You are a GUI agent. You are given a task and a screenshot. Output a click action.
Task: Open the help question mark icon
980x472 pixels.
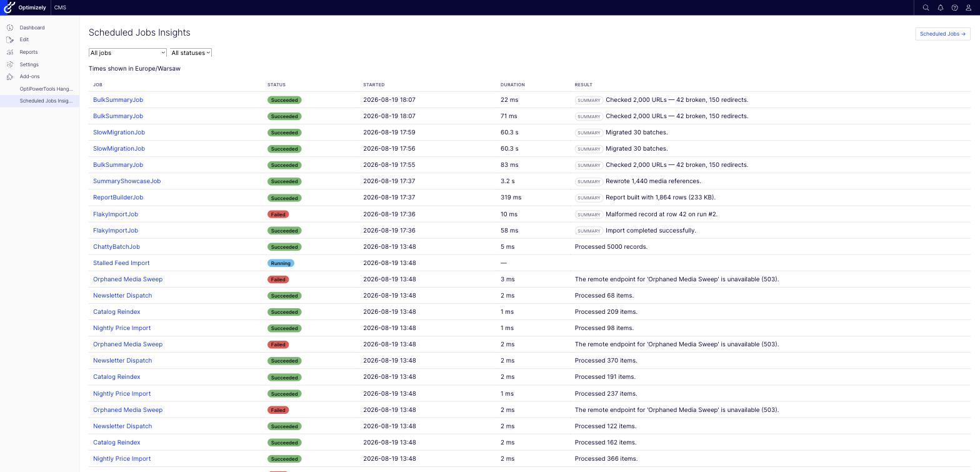coord(955,8)
